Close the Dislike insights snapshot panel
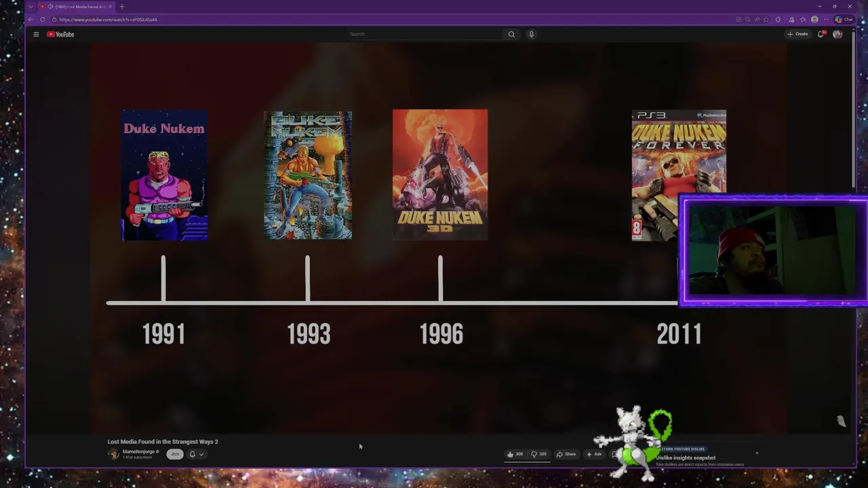This screenshot has width=868, height=488. (757, 453)
